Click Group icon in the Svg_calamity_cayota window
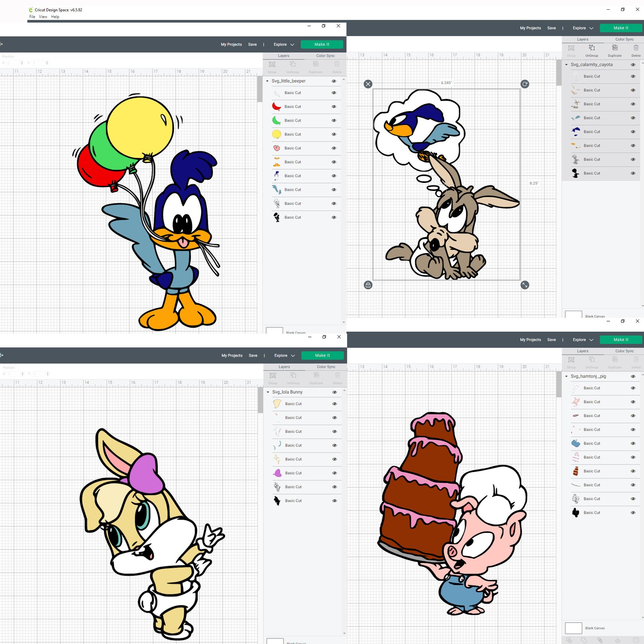 tap(571, 48)
